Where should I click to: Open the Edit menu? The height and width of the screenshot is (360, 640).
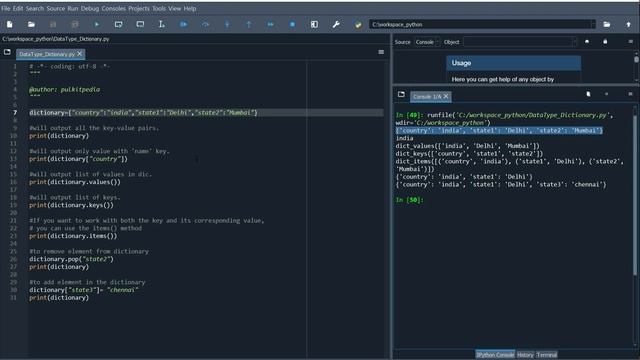[18, 9]
